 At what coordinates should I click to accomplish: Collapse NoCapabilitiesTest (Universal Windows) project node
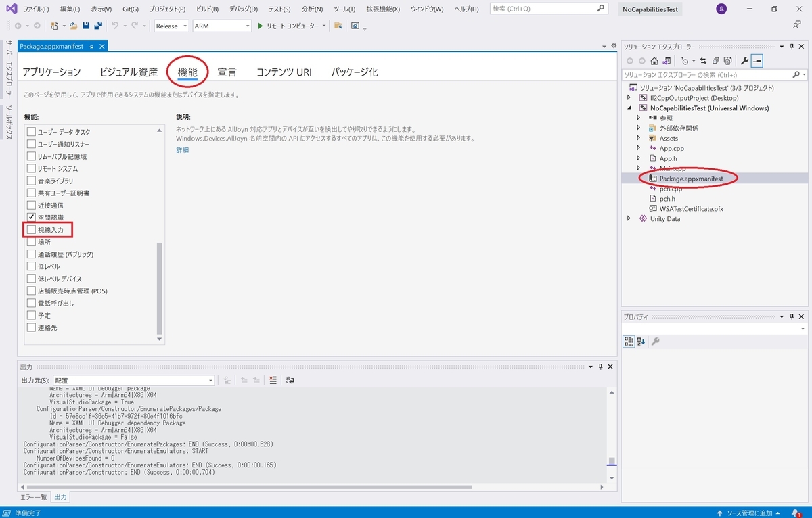pyautogui.click(x=629, y=108)
